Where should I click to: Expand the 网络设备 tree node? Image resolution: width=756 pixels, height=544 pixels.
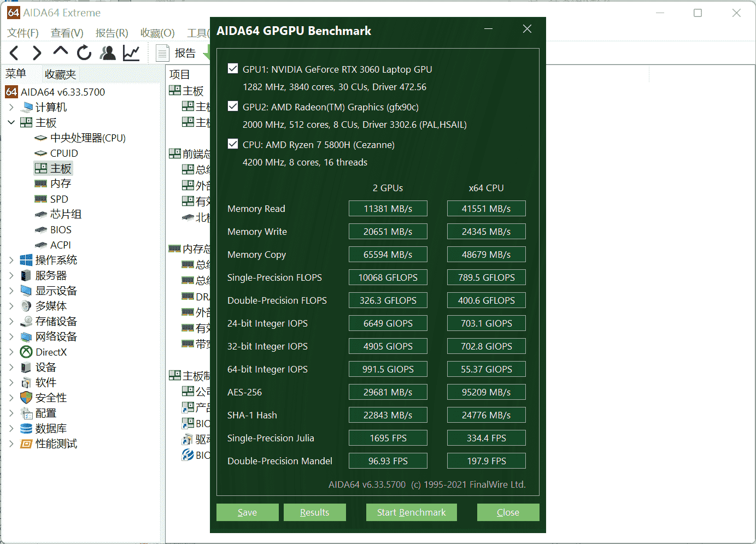click(x=11, y=336)
